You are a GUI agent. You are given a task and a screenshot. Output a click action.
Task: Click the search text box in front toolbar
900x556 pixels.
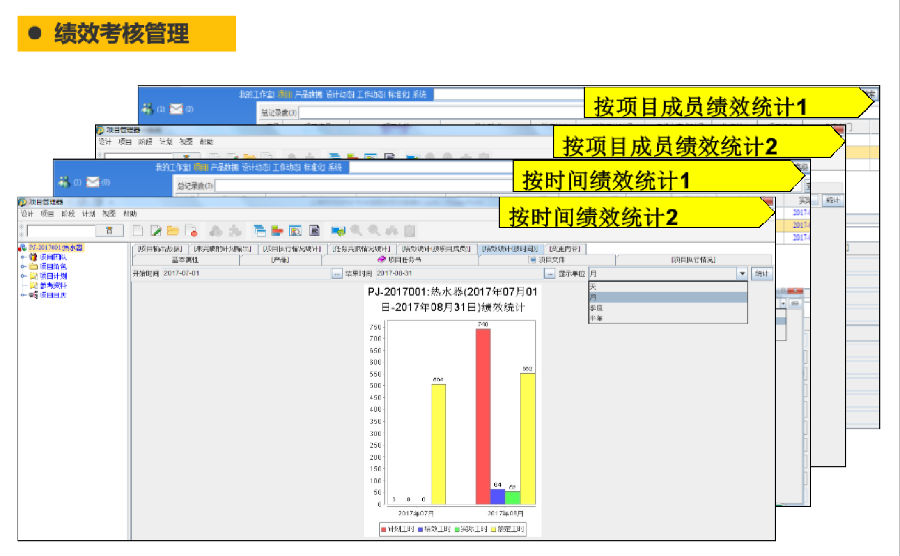(61, 231)
